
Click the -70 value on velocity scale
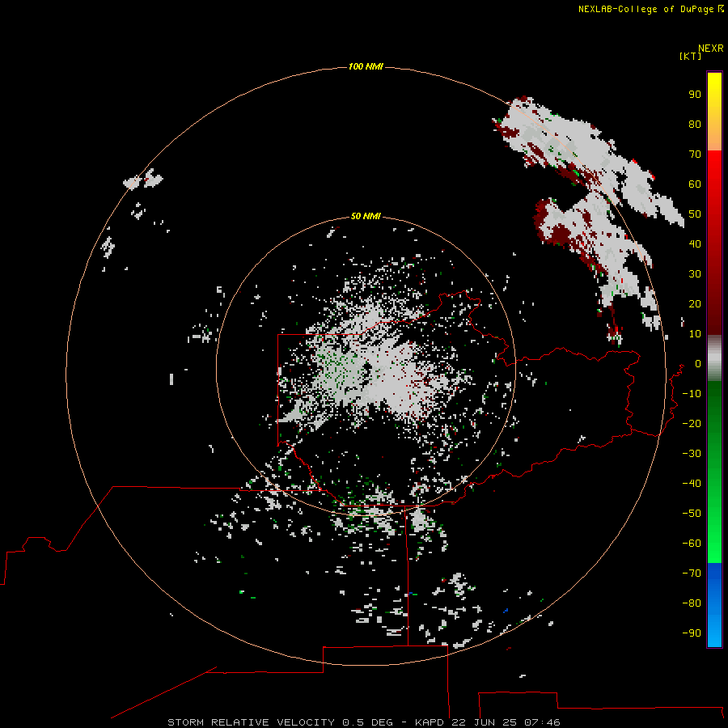(x=692, y=574)
